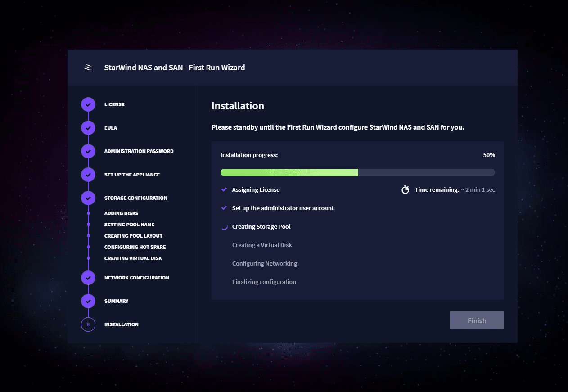Go to the STORAGE CONFIGURATION step
This screenshot has width=568, height=392.
[136, 198]
